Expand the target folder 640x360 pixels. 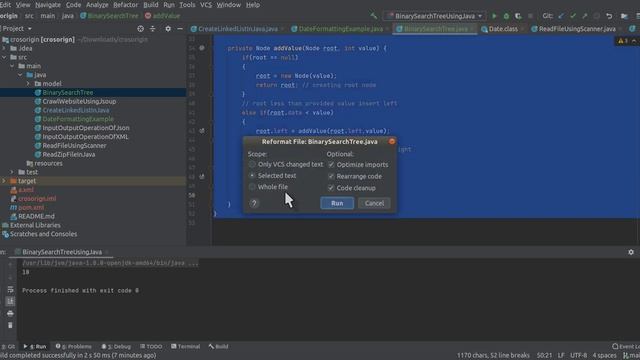[4, 181]
